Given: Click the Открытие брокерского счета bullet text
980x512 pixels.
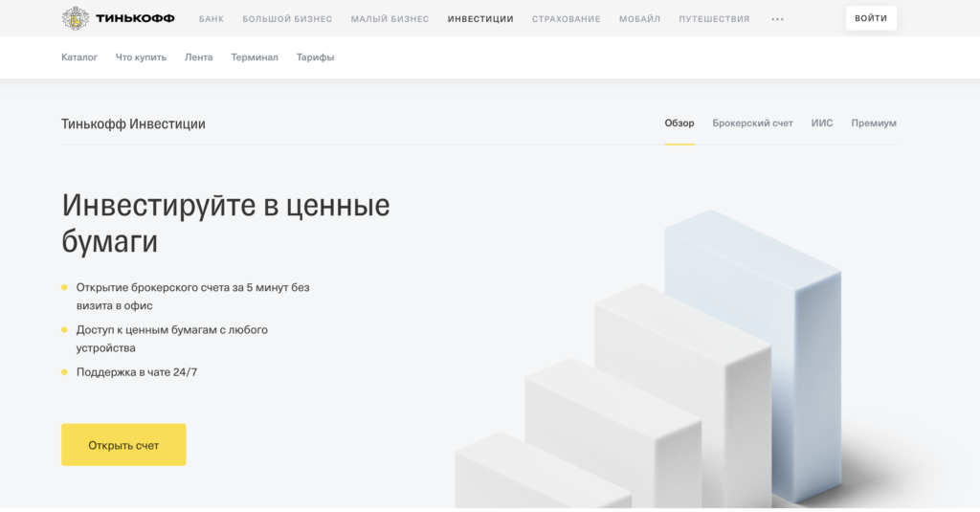Looking at the screenshot, I should pyautogui.click(x=192, y=297).
